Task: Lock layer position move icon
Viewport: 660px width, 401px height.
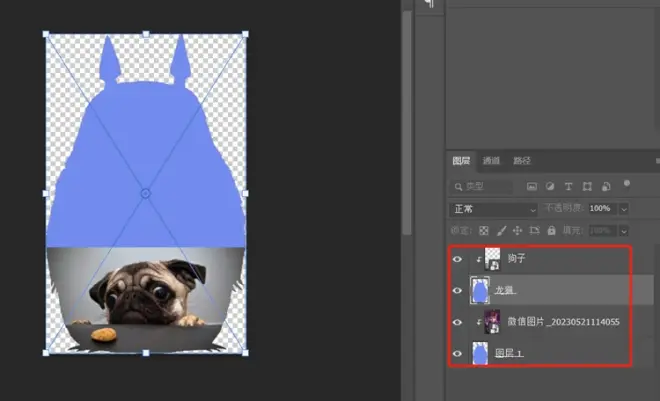Action: tap(517, 231)
